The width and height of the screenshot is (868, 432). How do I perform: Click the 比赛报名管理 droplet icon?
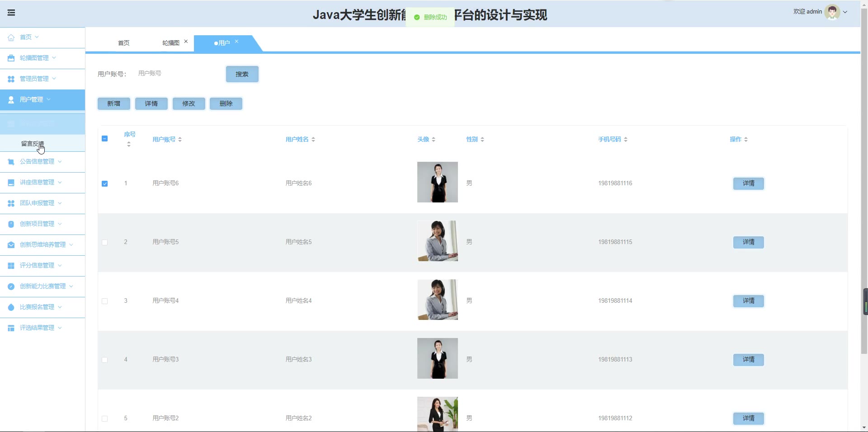(x=11, y=307)
